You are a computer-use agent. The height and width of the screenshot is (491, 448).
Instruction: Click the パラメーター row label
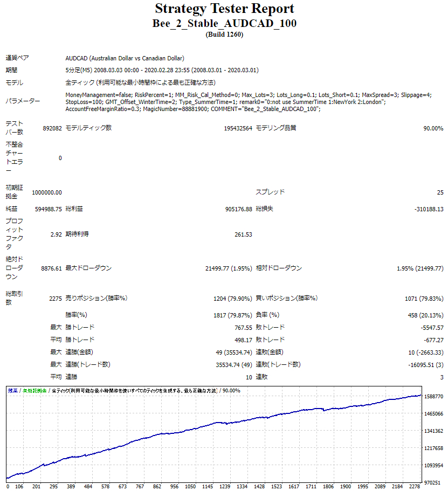(23, 101)
